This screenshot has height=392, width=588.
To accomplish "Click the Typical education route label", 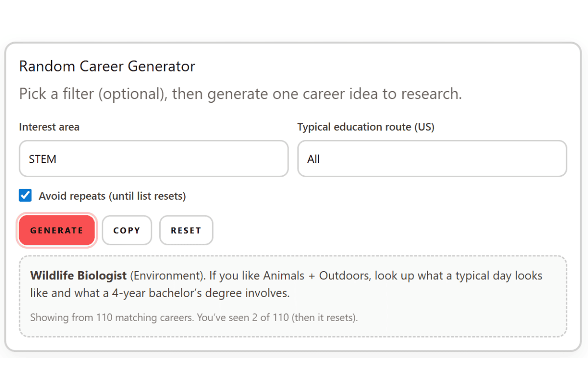I will tap(366, 127).
